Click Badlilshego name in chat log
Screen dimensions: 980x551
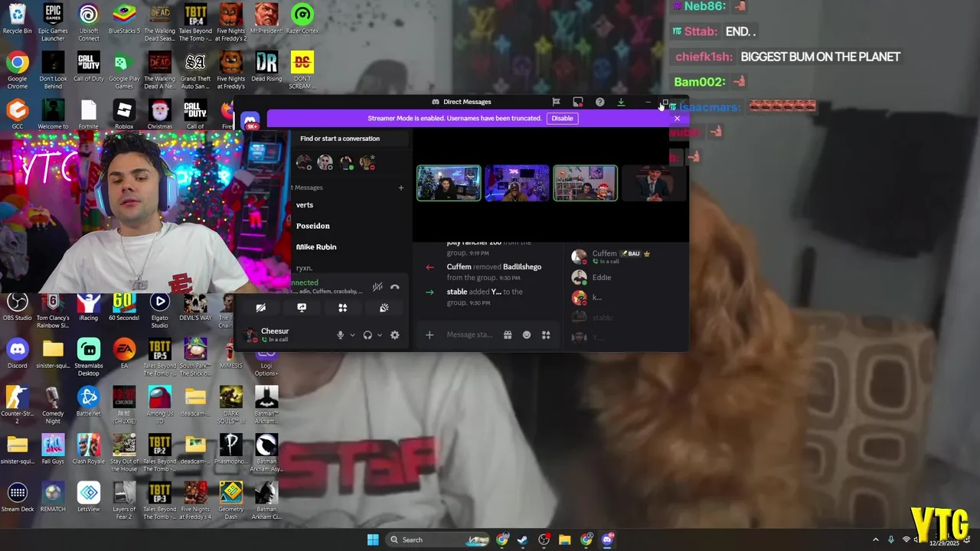tap(522, 266)
